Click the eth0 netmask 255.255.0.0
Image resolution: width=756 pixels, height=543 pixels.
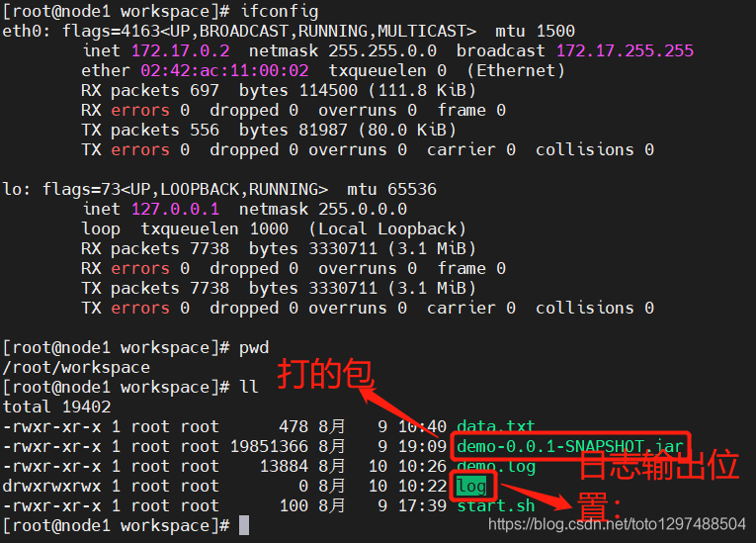tap(382, 50)
